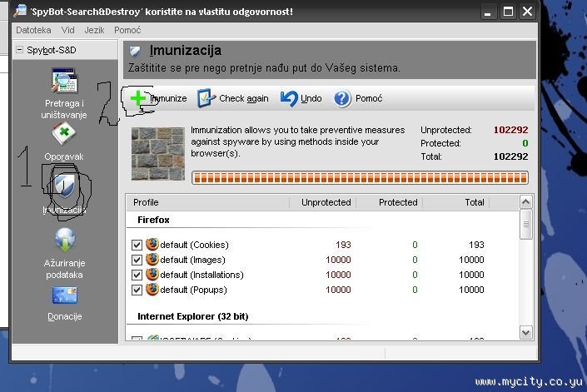Viewport: 587px width, 392px height.
Task: Maximize the SpyBot window
Action: click(508, 12)
